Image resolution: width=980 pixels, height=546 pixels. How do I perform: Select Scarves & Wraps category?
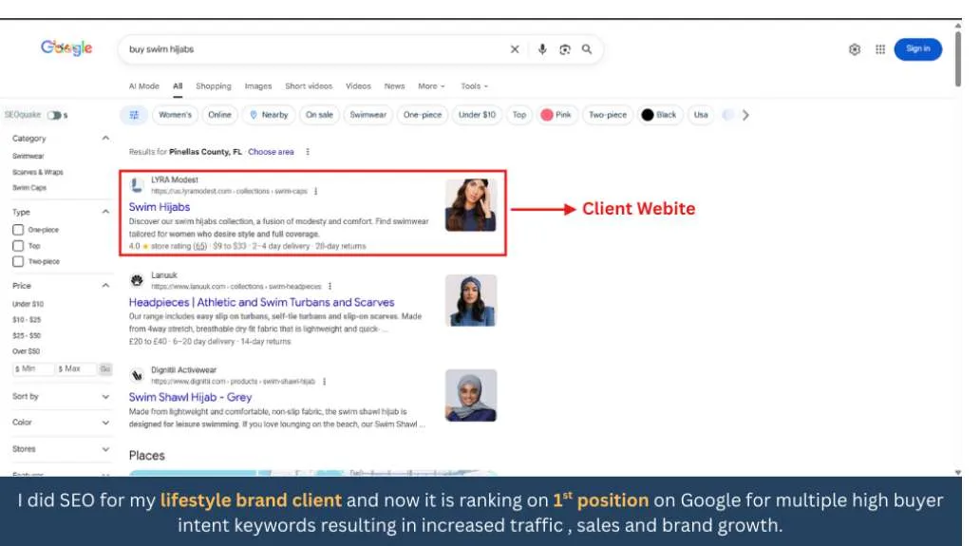point(37,172)
